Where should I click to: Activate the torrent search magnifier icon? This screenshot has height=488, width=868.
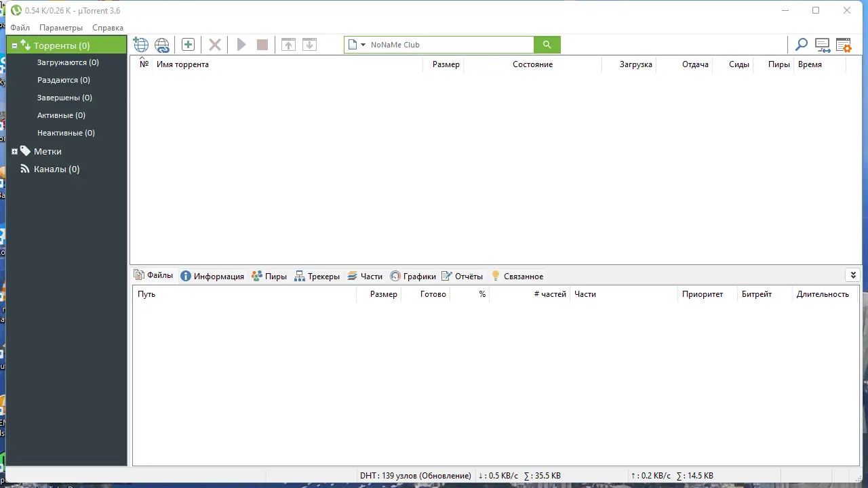(801, 44)
